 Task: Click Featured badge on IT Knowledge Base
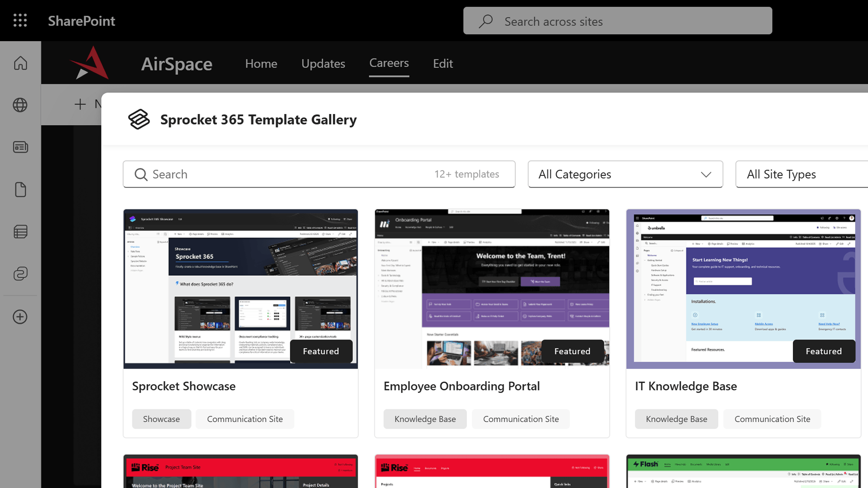pyautogui.click(x=824, y=351)
